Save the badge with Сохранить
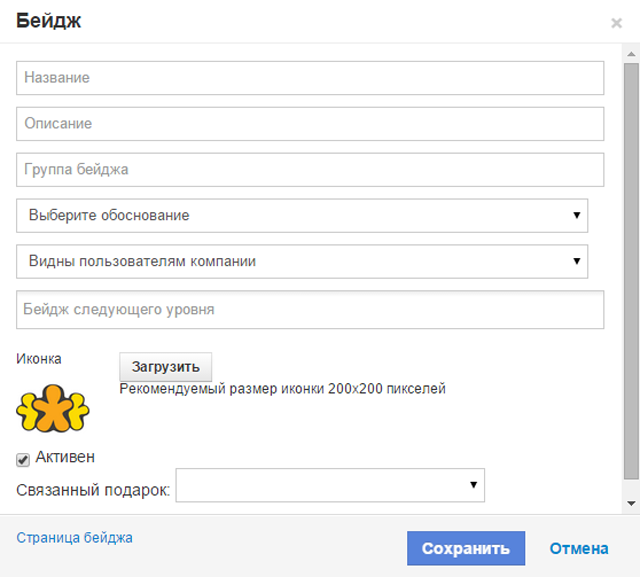This screenshot has height=577, width=640. click(x=466, y=548)
